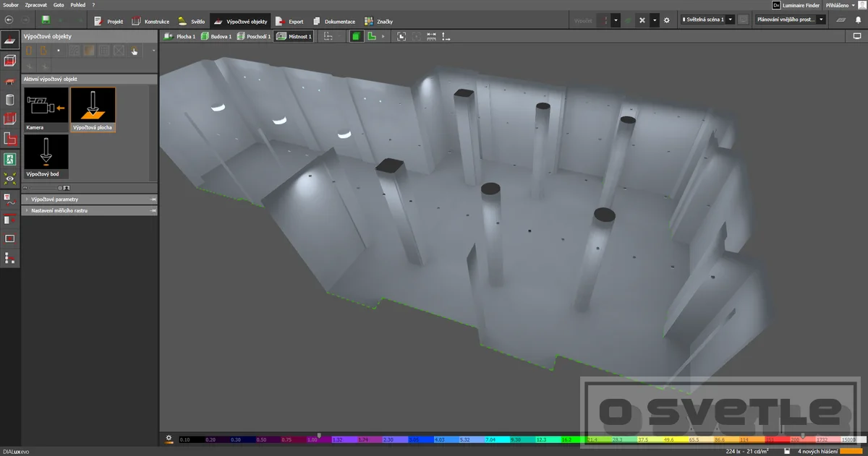This screenshot has height=456, width=868.
Task: Open the color scale settings gear
Action: (169, 438)
